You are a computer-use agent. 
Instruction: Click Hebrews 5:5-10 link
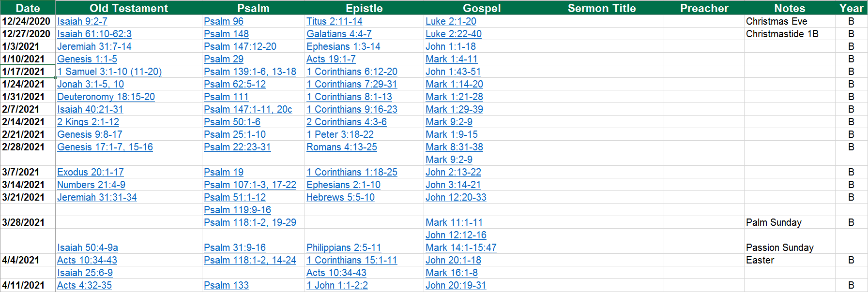(340, 197)
